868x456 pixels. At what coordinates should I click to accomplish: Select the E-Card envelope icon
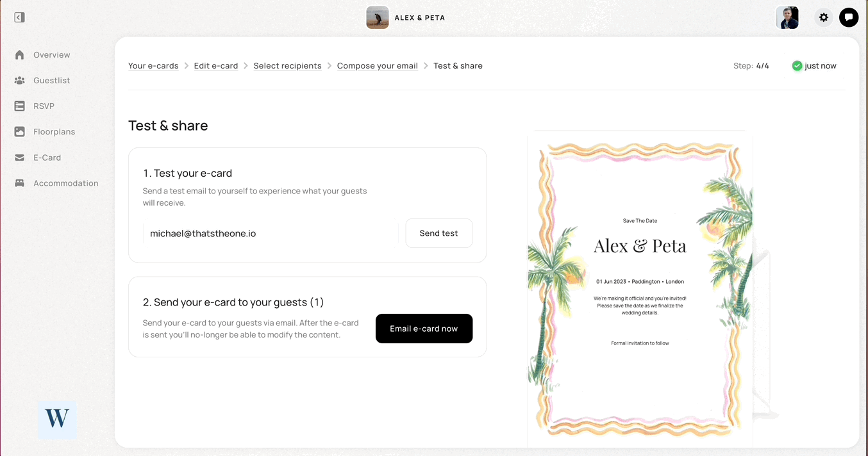20,158
